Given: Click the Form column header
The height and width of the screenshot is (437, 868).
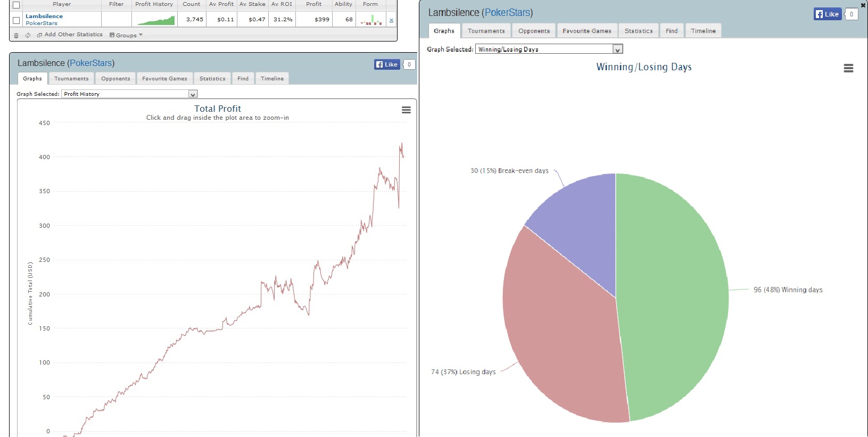Looking at the screenshot, I should point(370,4).
